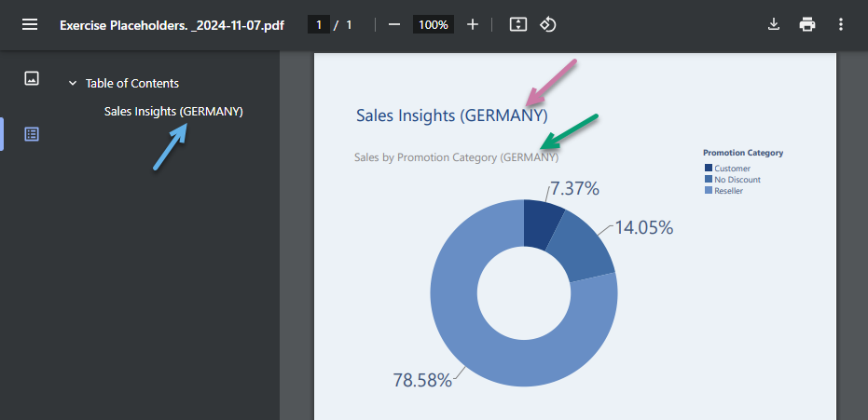Open Sales Insights (GERMANY) outline item
The image size is (868, 420).
(173, 111)
